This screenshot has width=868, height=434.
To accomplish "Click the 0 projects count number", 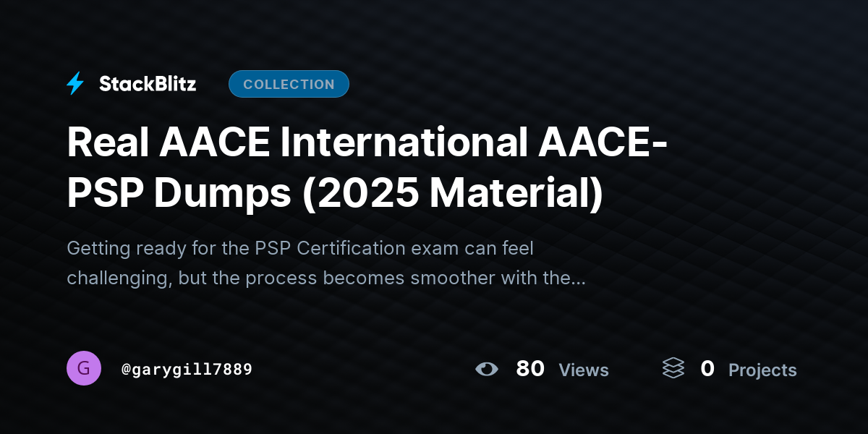I will [707, 369].
